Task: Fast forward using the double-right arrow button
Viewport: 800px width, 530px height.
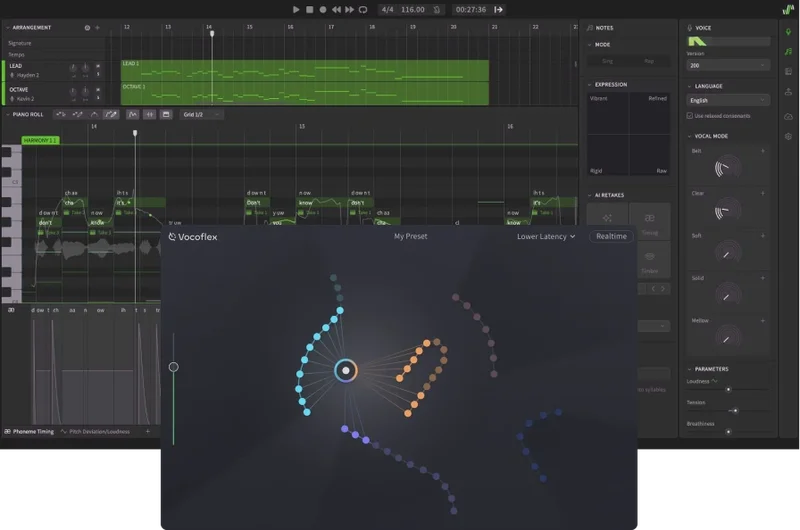Action: coord(349,9)
